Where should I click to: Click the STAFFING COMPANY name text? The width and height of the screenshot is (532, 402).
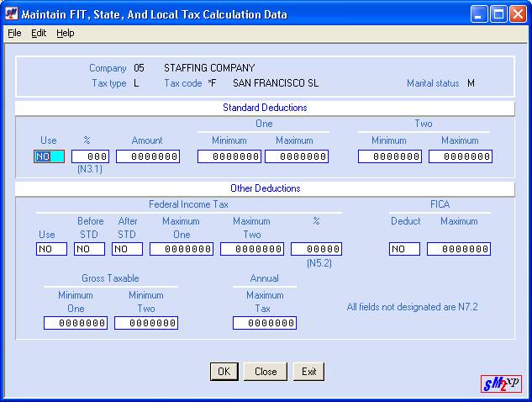(209, 68)
